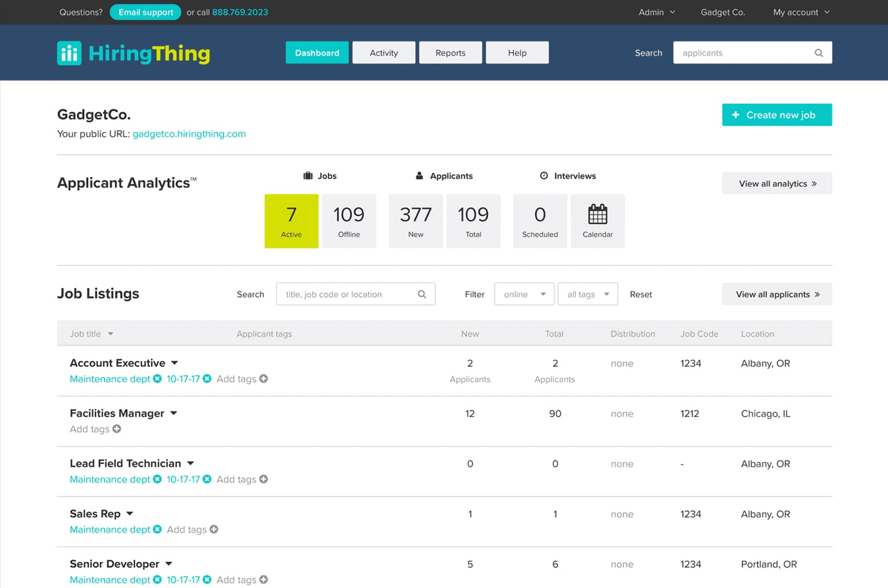Expand the Sales Rep job menu arrow
Viewport: 888px width, 588px height.
(130, 514)
